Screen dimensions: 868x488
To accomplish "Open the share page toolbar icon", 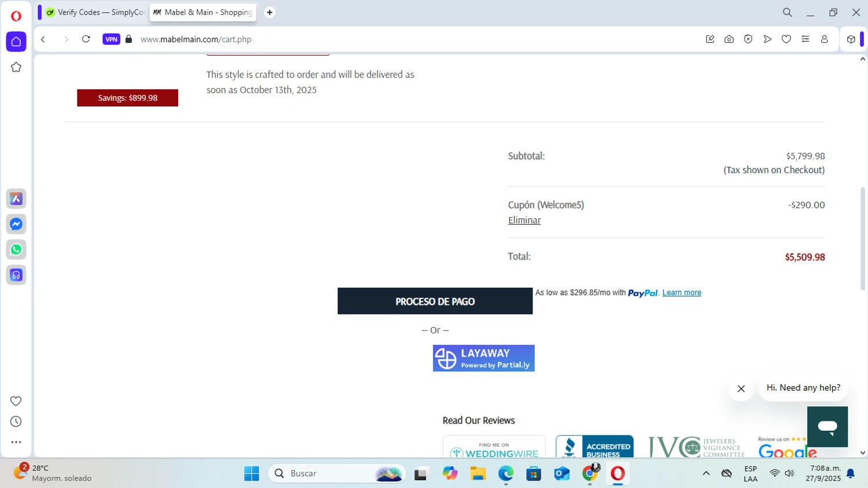I will point(710,39).
